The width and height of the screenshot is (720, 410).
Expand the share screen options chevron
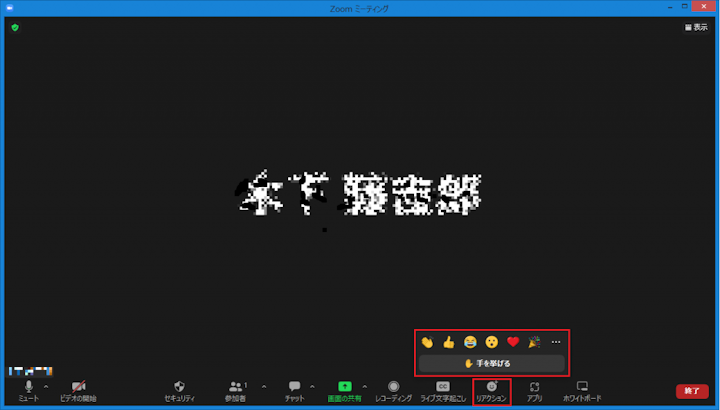click(364, 386)
